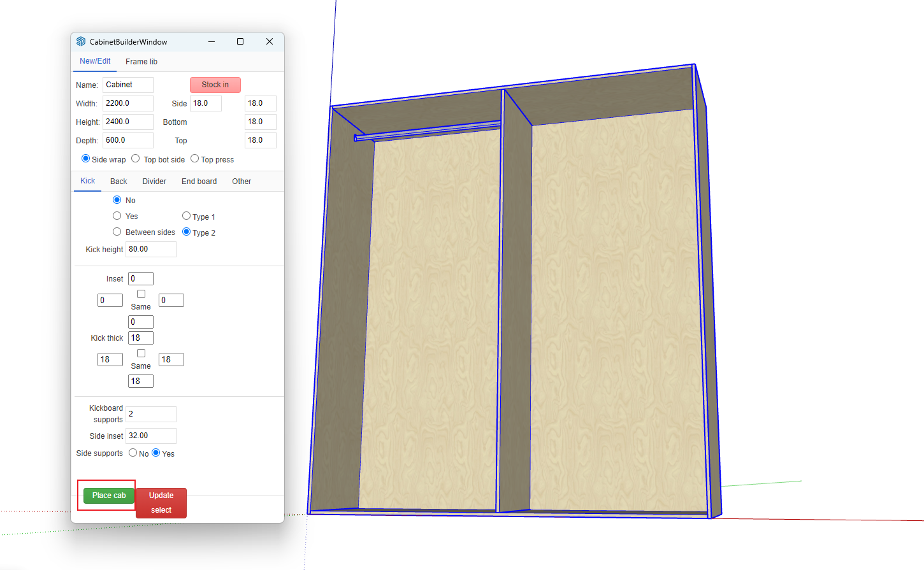Select the Divider tab
Viewport: 924px width, 570px height.
click(154, 182)
